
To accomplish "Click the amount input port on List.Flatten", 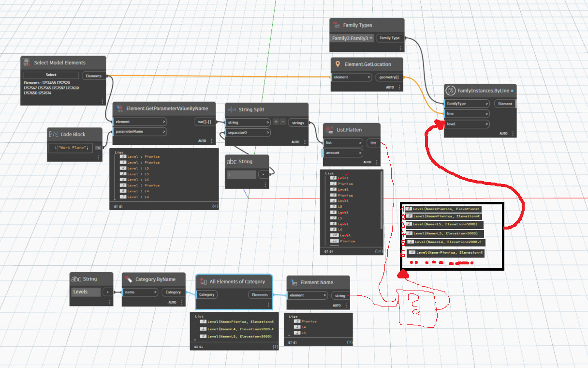I will [x=343, y=153].
